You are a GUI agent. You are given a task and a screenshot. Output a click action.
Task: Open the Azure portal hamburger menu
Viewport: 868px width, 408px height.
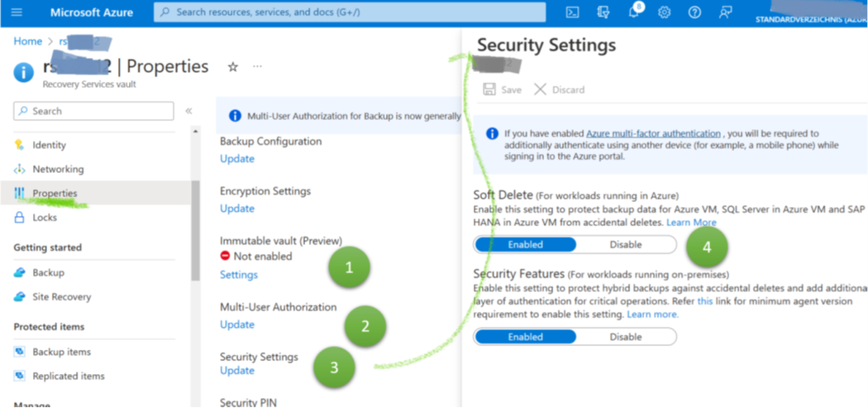click(x=17, y=12)
